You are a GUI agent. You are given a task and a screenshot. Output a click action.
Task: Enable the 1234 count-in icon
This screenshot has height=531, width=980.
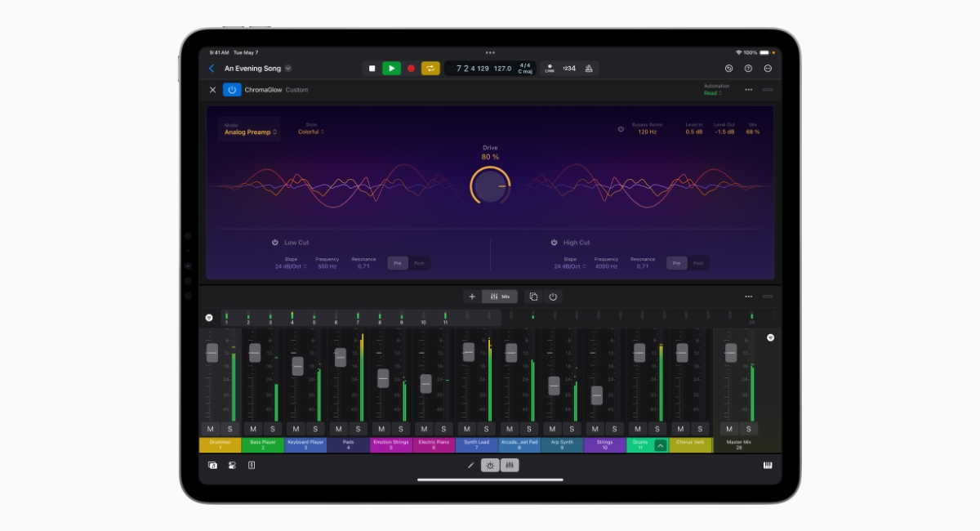569,68
